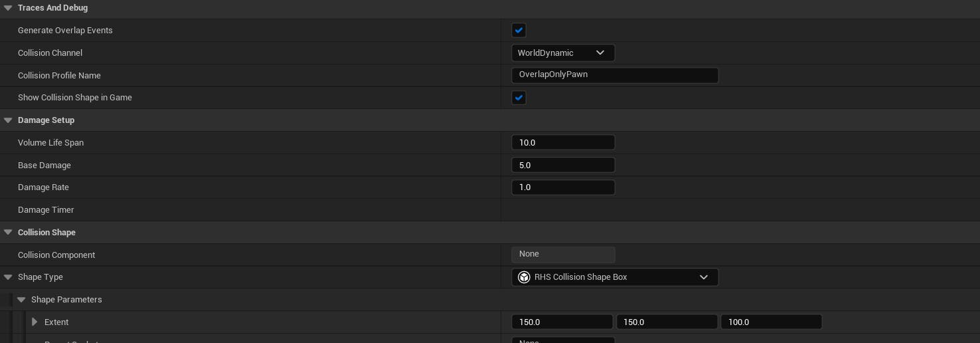
Task: Disable Show Collision Shape in Game
Action: click(x=519, y=98)
